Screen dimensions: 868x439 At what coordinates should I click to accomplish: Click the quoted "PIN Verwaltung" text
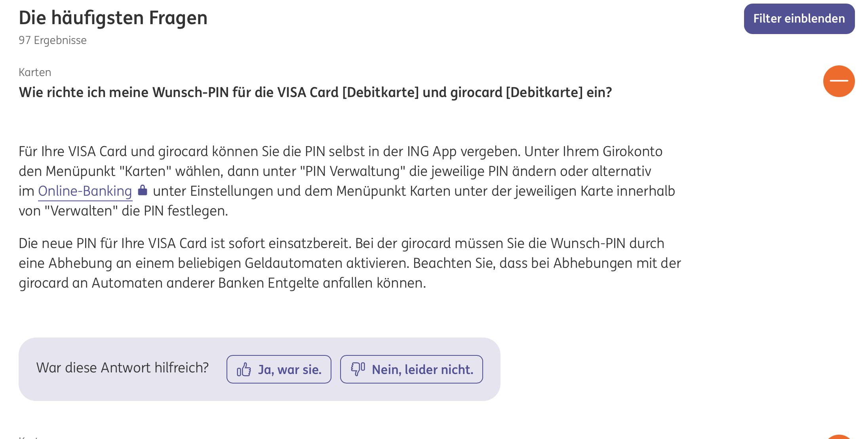pos(352,171)
